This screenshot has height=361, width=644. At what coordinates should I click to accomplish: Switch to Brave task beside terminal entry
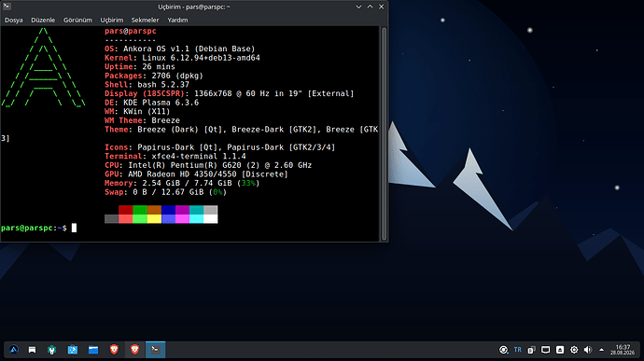pos(134,350)
